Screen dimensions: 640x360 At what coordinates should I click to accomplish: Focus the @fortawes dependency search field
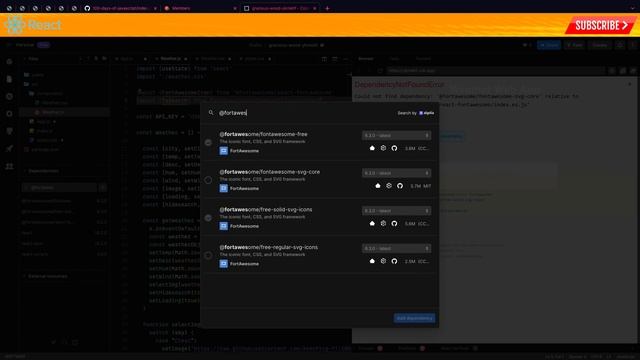[x=306, y=113]
